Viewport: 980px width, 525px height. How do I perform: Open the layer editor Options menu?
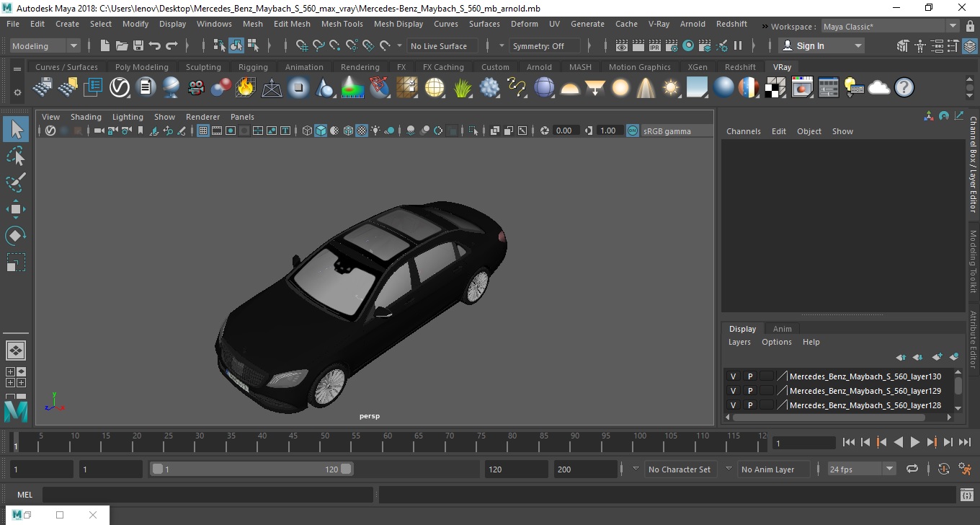777,342
